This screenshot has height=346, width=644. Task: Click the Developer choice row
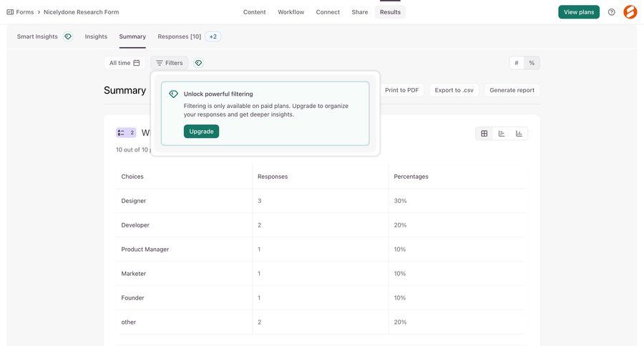pyautogui.click(x=321, y=225)
